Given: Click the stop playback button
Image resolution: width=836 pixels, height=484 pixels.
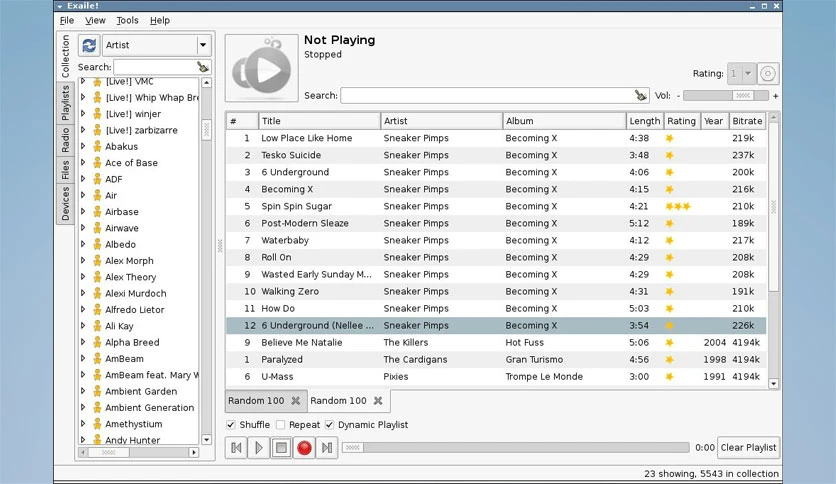Looking at the screenshot, I should click(281, 448).
